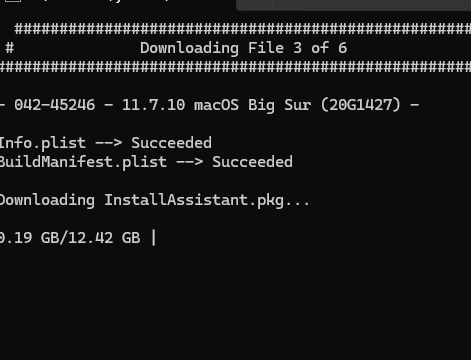
Task: Click the build number (20G1427)
Action: (360, 105)
